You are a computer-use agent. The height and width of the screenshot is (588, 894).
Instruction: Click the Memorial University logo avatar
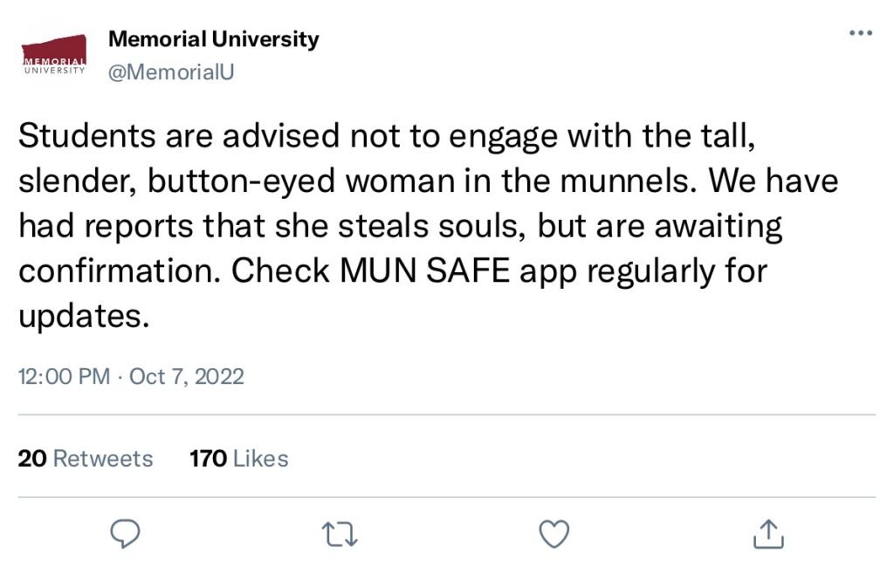[x=54, y=57]
